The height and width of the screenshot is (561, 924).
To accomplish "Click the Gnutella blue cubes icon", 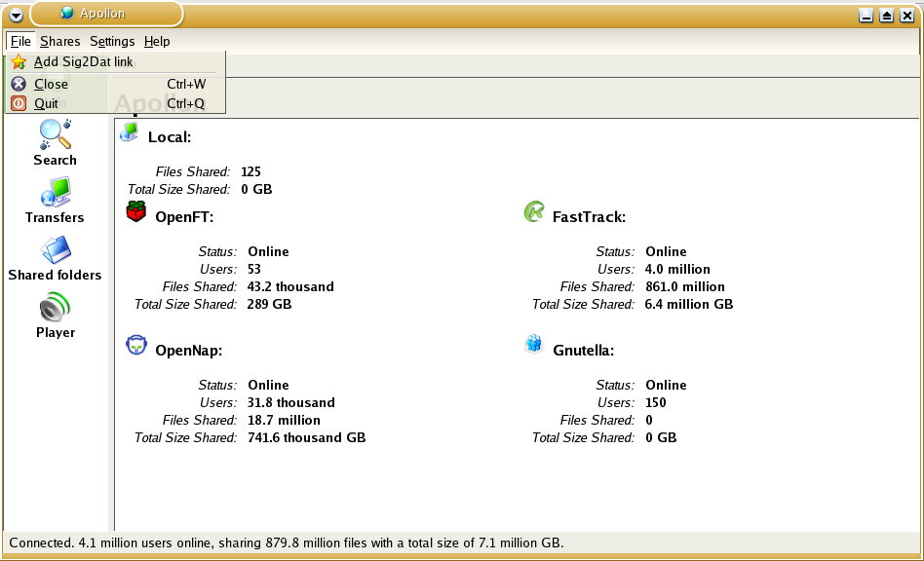I will (x=534, y=343).
